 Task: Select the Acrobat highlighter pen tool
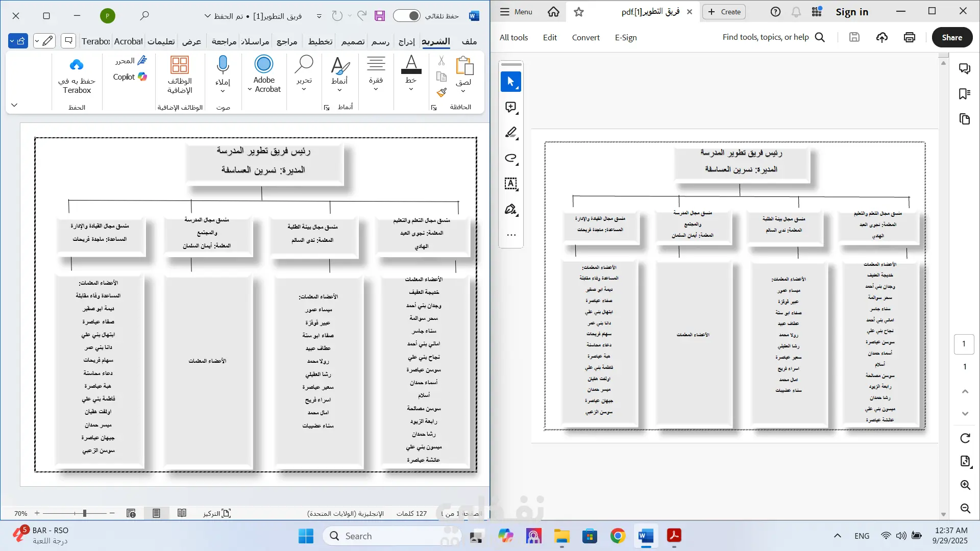(511, 133)
